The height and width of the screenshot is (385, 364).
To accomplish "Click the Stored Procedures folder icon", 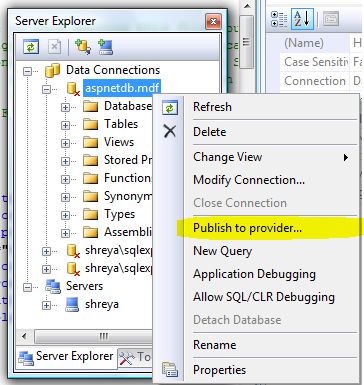I will point(90,161).
